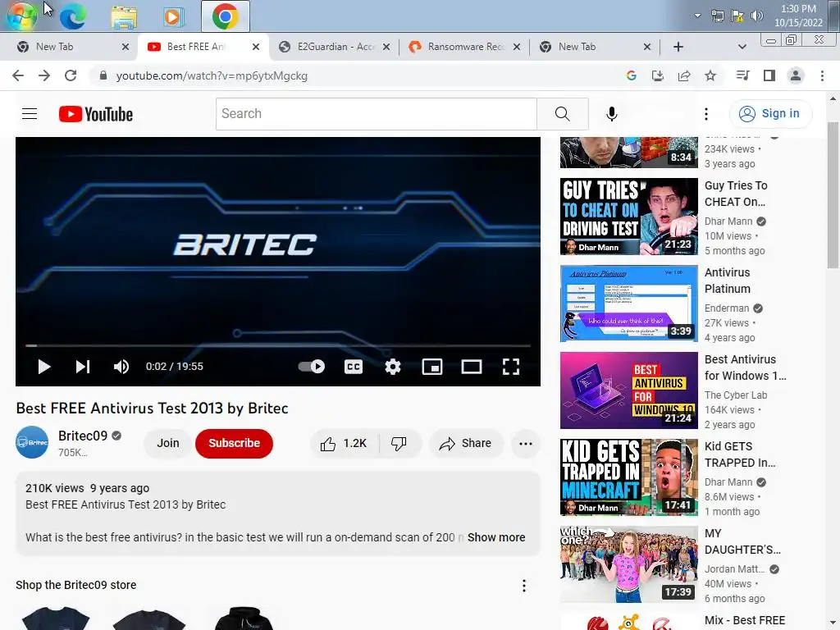The width and height of the screenshot is (840, 630).
Task: Open Windows Start menu
Action: [x=21, y=16]
